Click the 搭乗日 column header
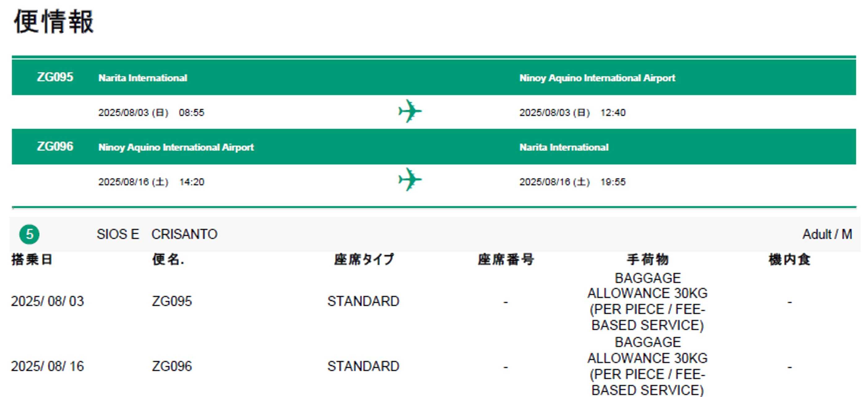Image resolution: width=868 pixels, height=397 pixels. 32,260
